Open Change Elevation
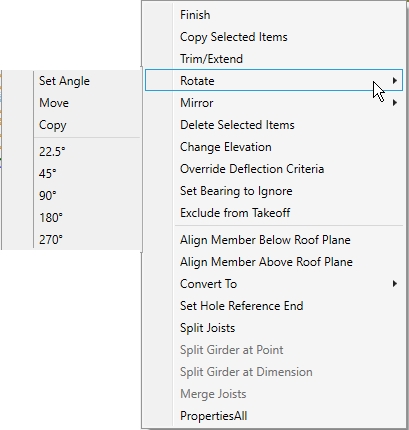This screenshot has width=409, height=430. tap(226, 147)
